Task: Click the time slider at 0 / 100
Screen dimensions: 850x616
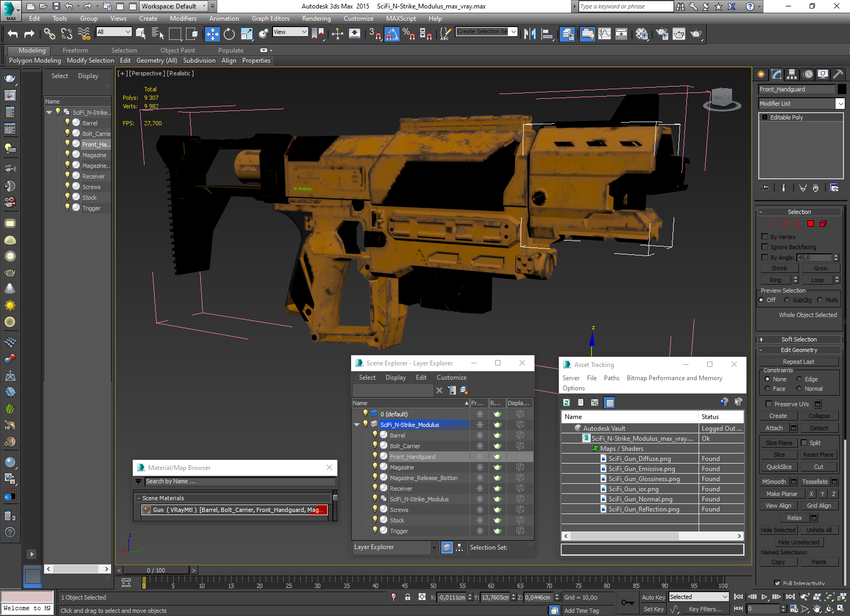Action: [156, 570]
